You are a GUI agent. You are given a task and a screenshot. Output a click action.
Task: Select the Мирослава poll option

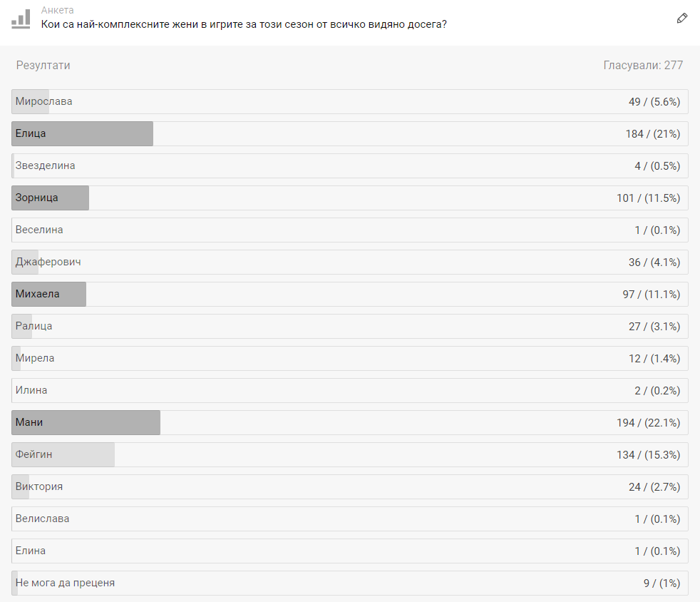coord(349,101)
